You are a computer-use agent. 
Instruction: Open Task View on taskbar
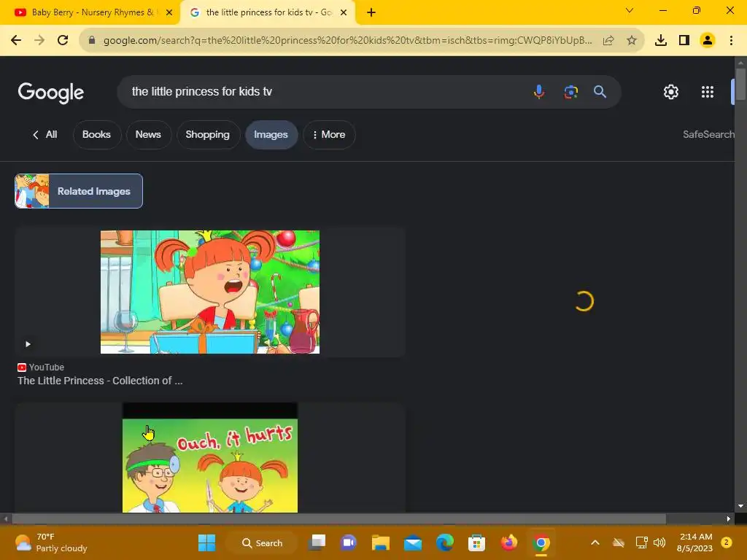[x=317, y=542]
